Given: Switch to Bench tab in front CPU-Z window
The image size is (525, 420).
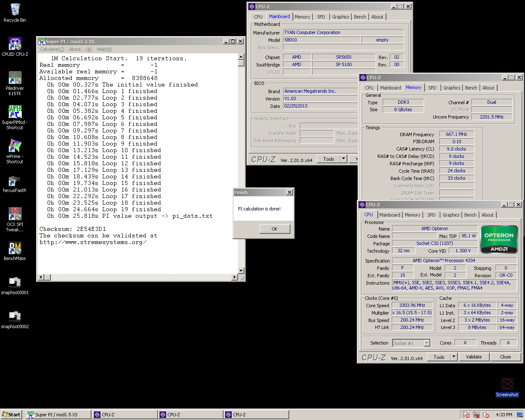Looking at the screenshot, I should point(470,215).
